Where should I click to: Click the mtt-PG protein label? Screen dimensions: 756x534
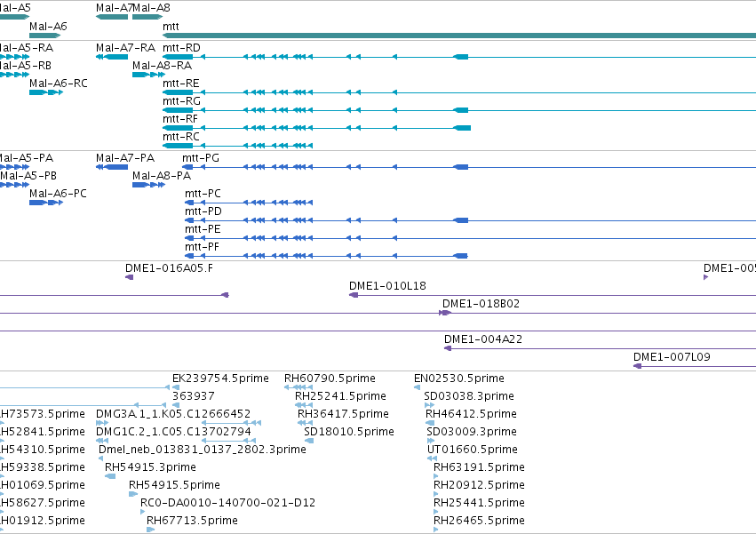point(201,158)
